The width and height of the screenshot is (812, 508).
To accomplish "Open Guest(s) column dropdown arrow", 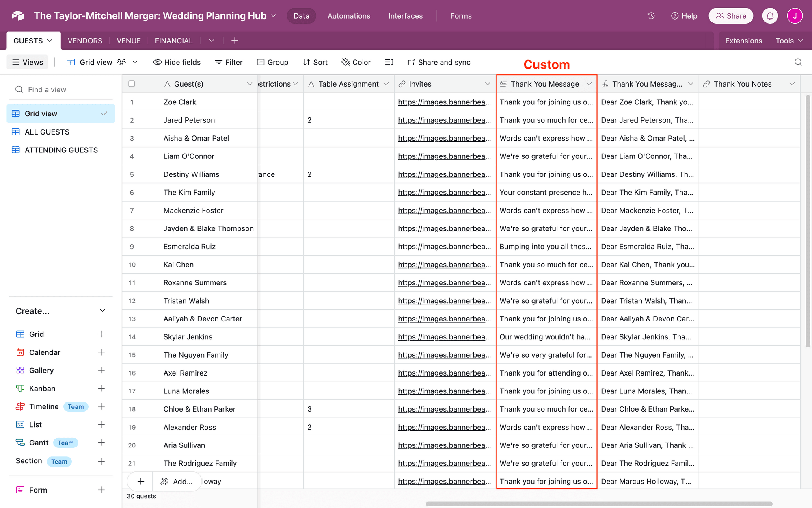I will click(250, 84).
